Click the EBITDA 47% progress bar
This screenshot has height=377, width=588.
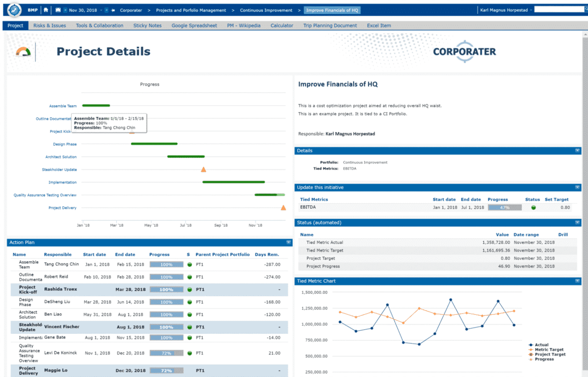(x=504, y=208)
